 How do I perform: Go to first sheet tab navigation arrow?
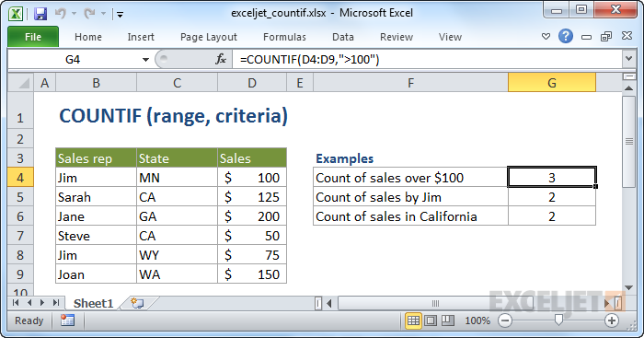[16, 303]
